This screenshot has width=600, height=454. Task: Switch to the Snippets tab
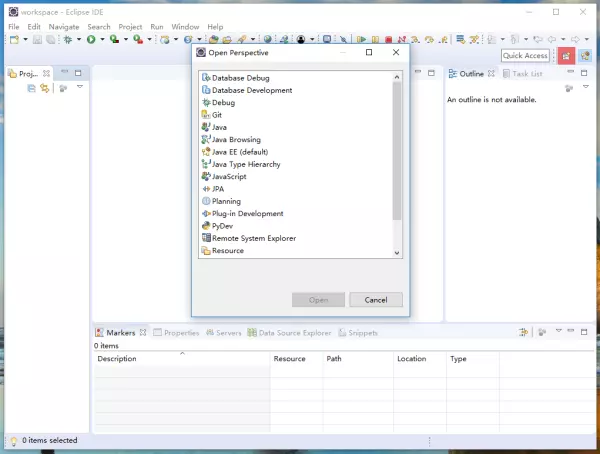click(x=358, y=333)
